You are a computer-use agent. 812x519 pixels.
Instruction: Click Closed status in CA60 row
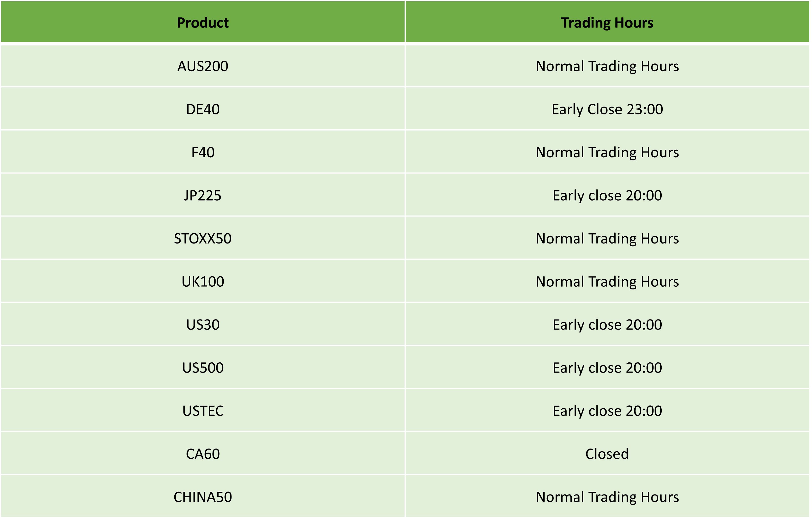pyautogui.click(x=607, y=454)
